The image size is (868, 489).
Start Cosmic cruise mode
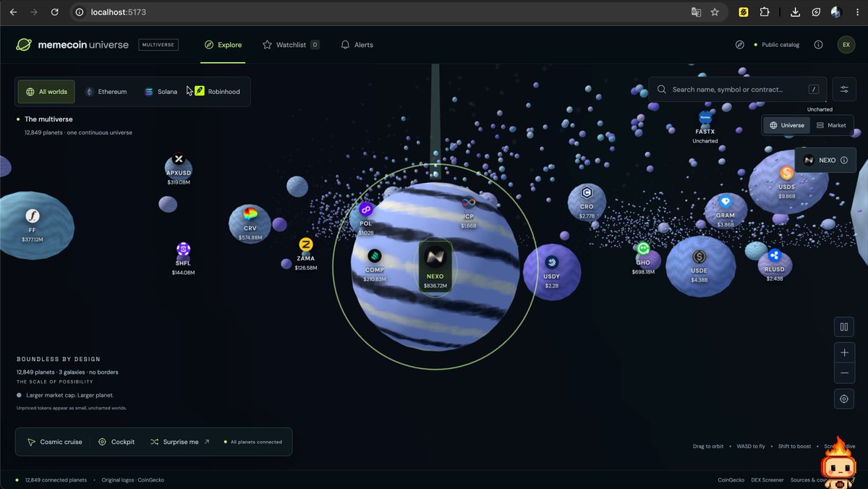(x=54, y=442)
